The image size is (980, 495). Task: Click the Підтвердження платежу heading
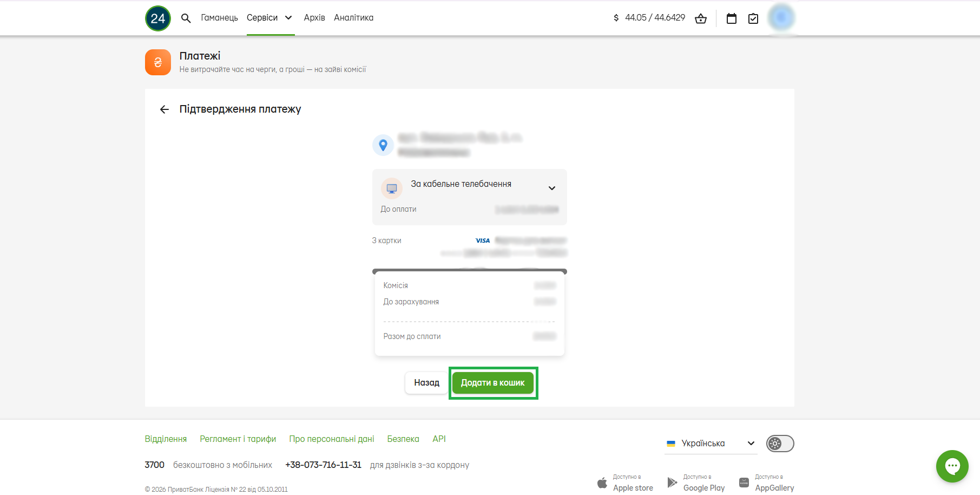click(x=240, y=109)
